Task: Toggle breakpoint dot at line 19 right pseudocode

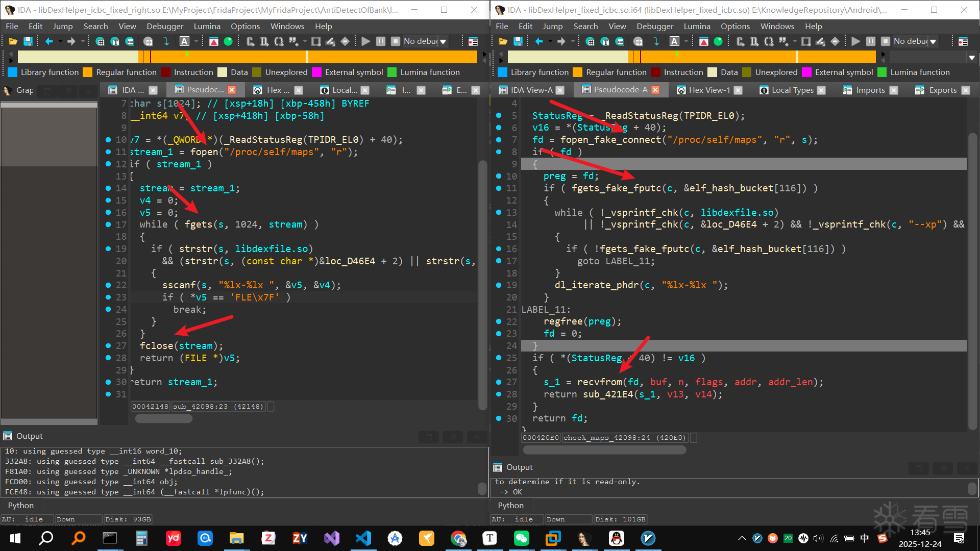Action: point(499,285)
